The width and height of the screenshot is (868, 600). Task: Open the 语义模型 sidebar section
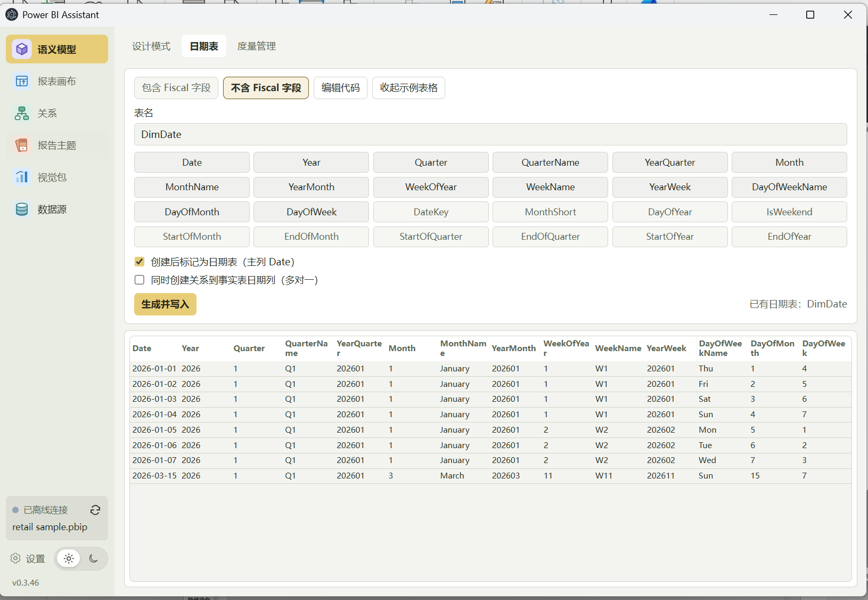(57, 49)
